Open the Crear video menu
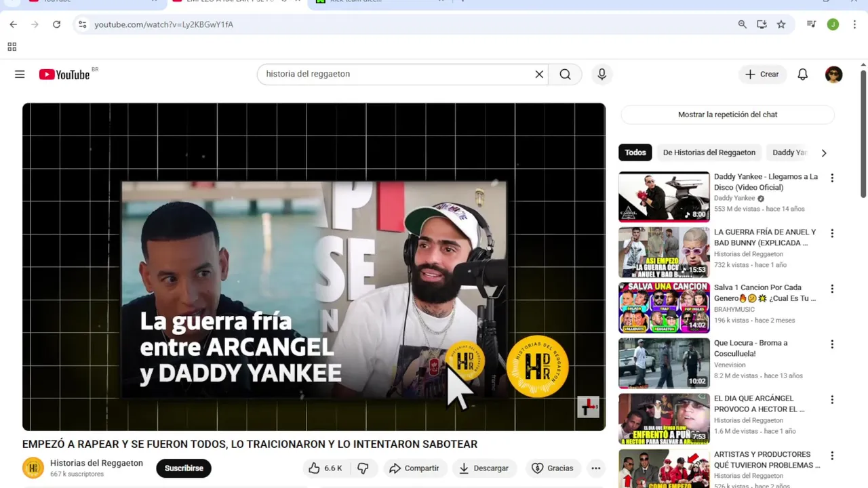Viewport: 868px width, 488px height. click(x=763, y=75)
